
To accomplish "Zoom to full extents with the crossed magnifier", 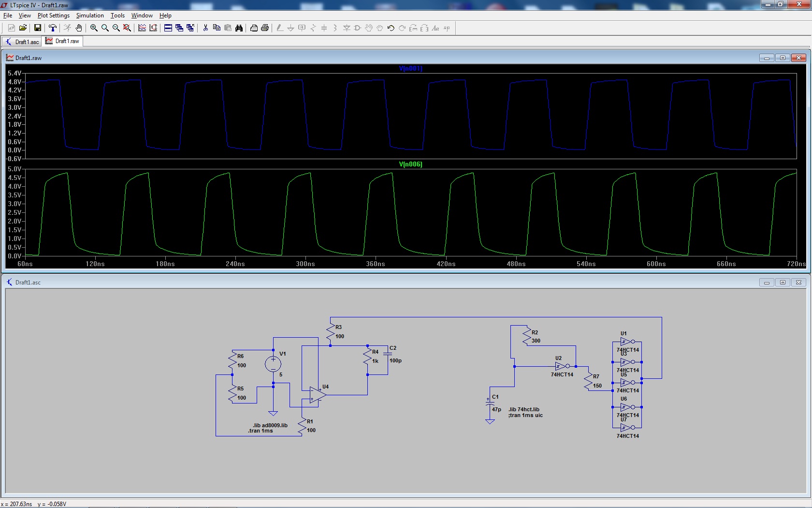I will tap(127, 28).
